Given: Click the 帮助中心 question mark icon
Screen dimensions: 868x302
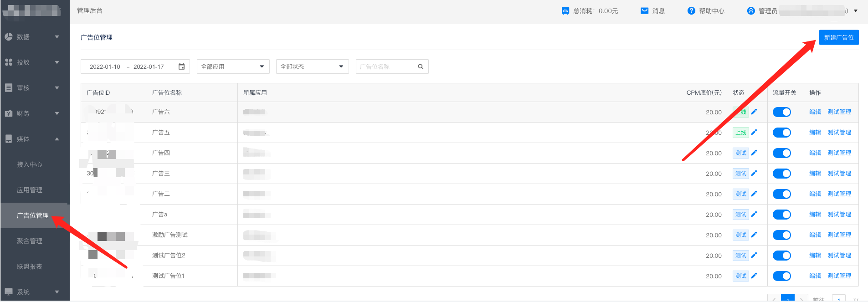Looking at the screenshot, I should 691,10.
